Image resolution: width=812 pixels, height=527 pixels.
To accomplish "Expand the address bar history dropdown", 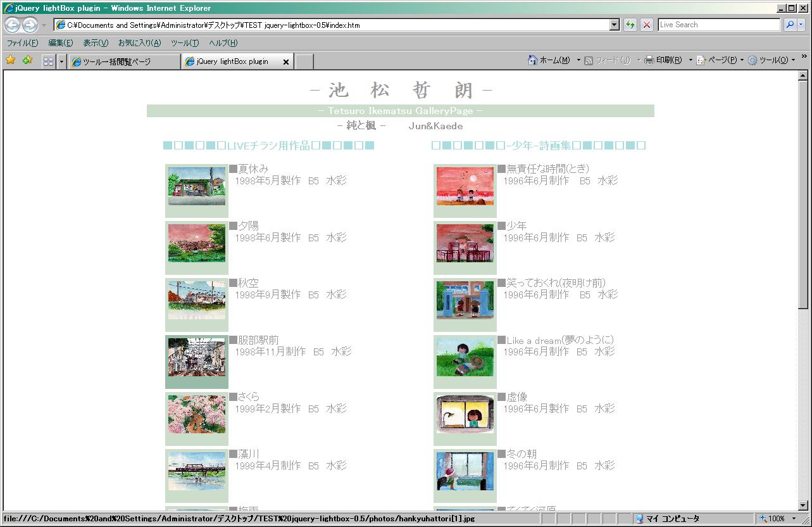I will click(x=615, y=25).
